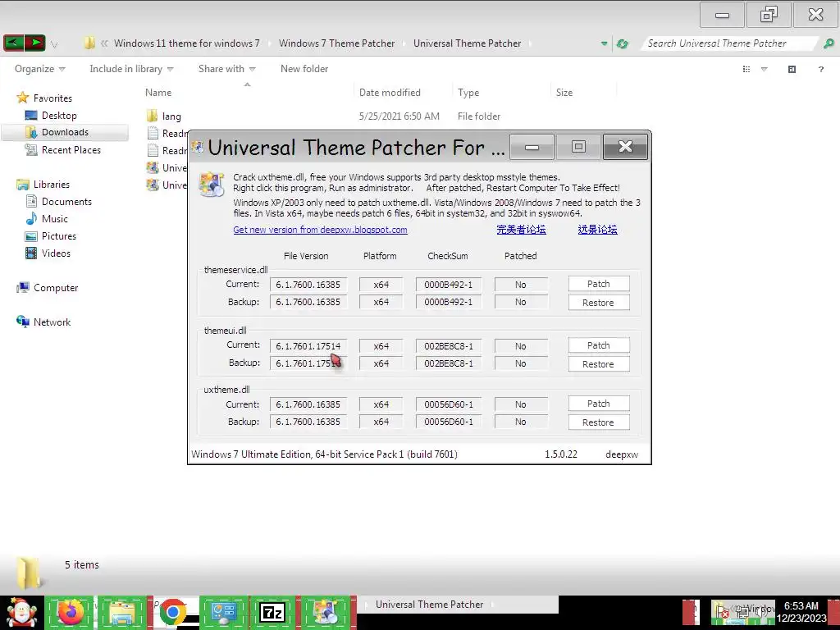Click Universal Theme Patcher taskbar icon

325,612
